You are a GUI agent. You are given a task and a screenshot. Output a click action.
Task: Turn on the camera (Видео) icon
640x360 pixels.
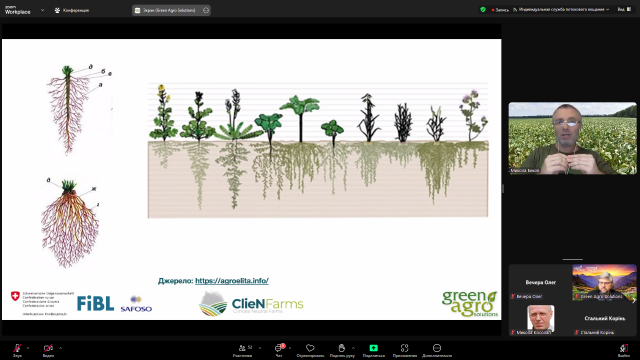coord(48,348)
